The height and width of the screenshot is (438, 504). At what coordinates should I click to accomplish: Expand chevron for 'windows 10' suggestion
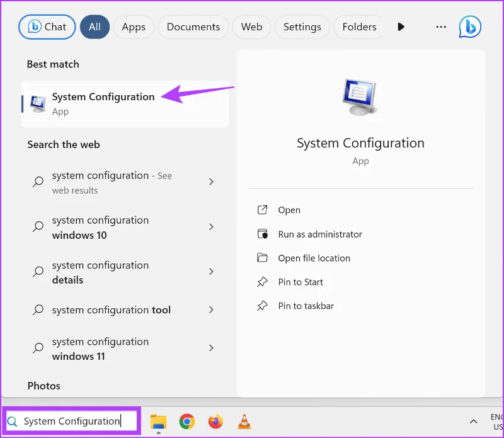[x=211, y=227]
